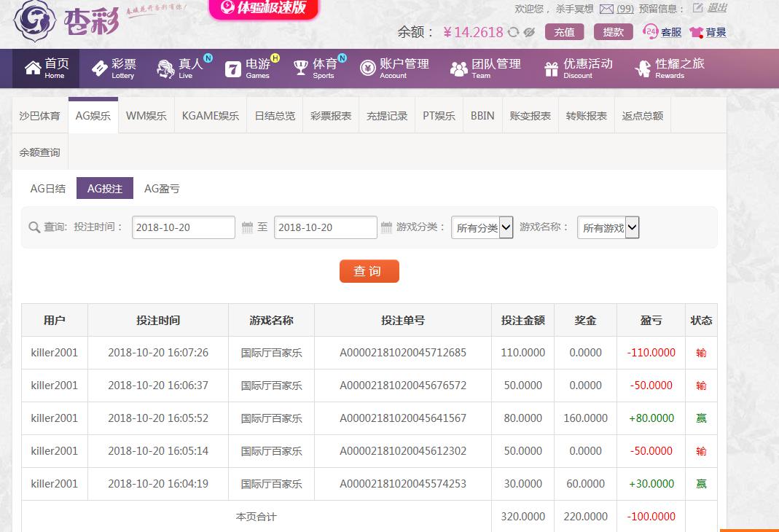Click the 充值 recharge button
This screenshot has height=532, width=779.
click(564, 32)
